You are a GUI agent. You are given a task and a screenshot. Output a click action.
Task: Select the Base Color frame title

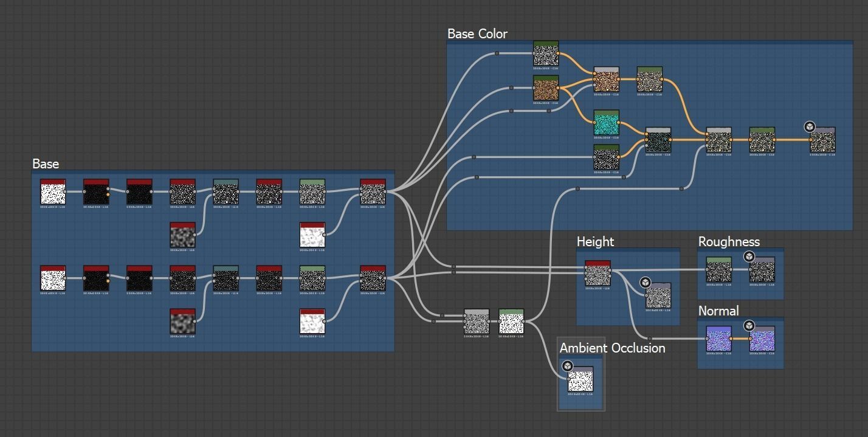477,33
